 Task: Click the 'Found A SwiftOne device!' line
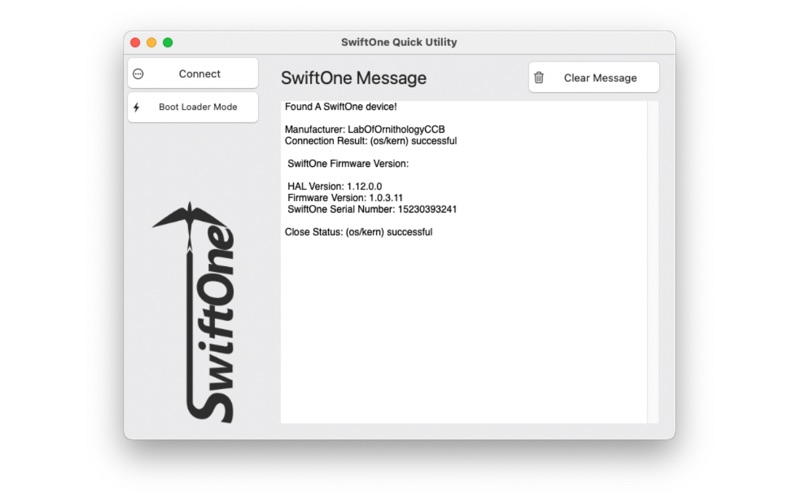pyautogui.click(x=341, y=107)
